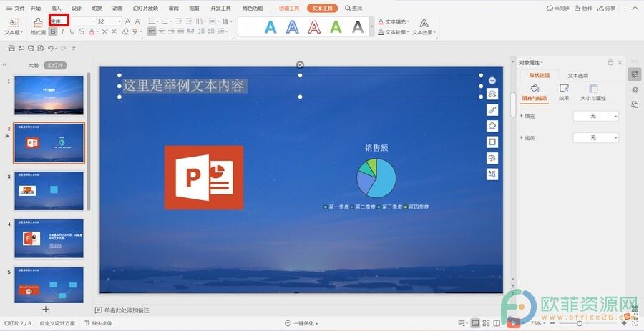Click the 查找 (Find) search button
Screen dimensions: 644x331
(x=353, y=8)
